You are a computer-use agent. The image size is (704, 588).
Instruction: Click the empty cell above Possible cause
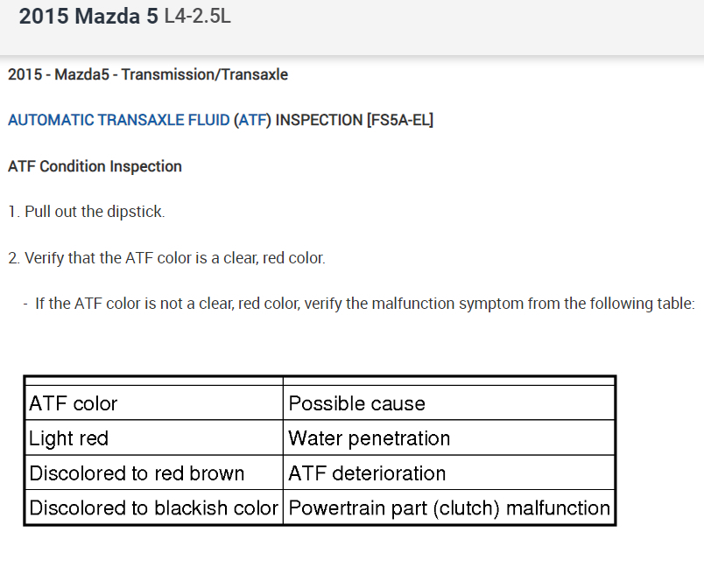pos(449,381)
